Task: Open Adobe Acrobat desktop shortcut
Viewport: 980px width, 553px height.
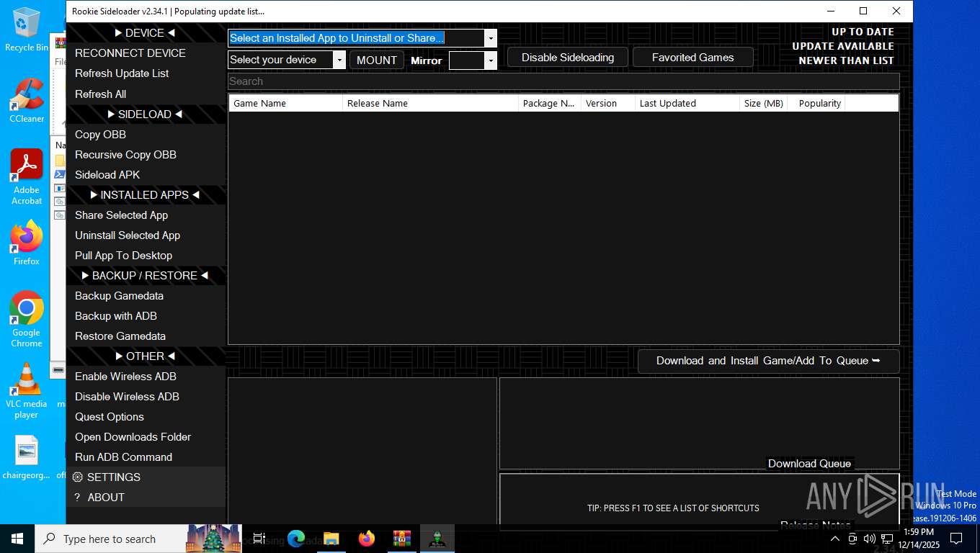Action: point(27,177)
